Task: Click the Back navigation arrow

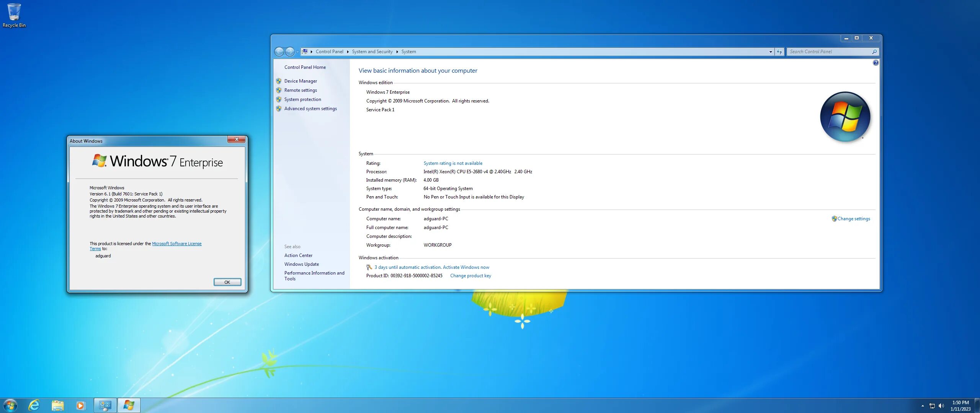Action: pyautogui.click(x=279, y=52)
